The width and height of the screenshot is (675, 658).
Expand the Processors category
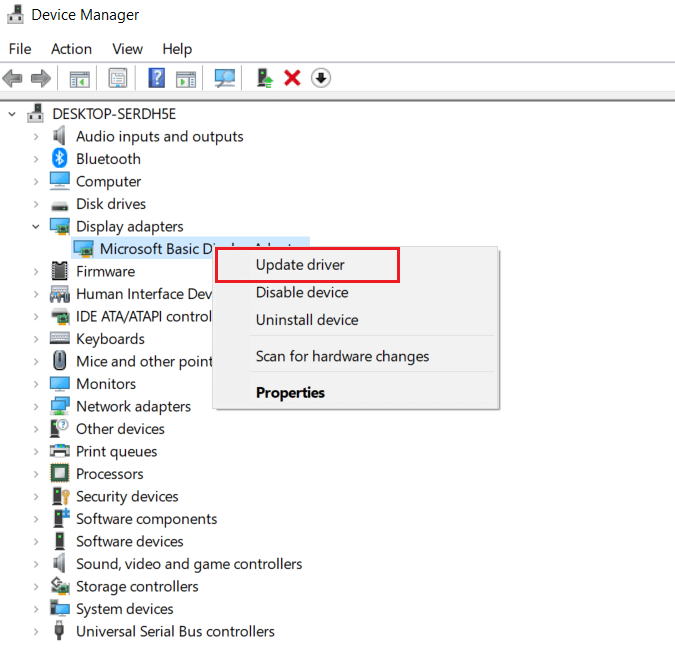pos(36,474)
